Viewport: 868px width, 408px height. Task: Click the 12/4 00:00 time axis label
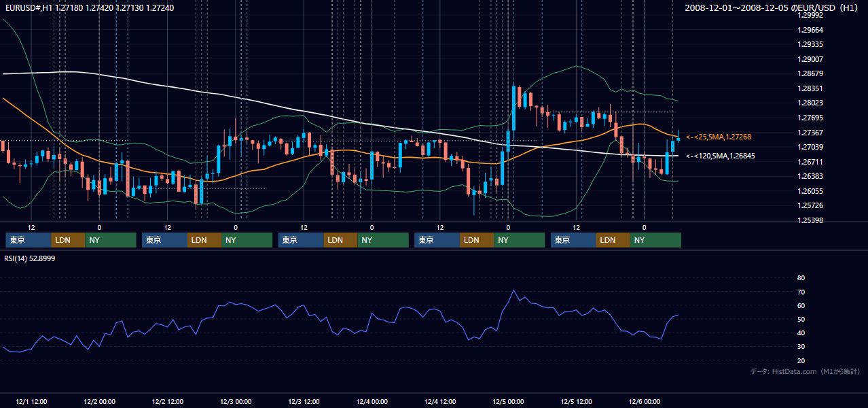click(x=372, y=401)
